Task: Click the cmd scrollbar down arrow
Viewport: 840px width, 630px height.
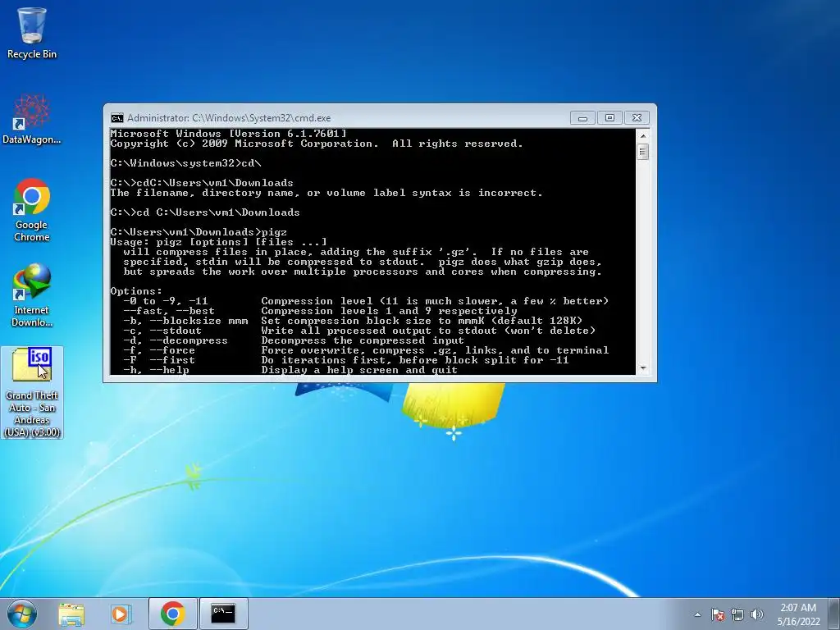Action: coord(643,368)
